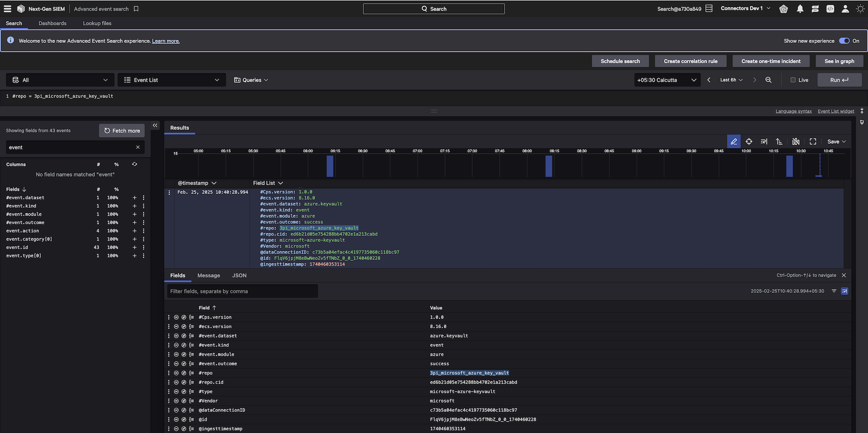This screenshot has width=868, height=433.
Task: Click the crosshair icon in results toolbar
Action: point(749,141)
